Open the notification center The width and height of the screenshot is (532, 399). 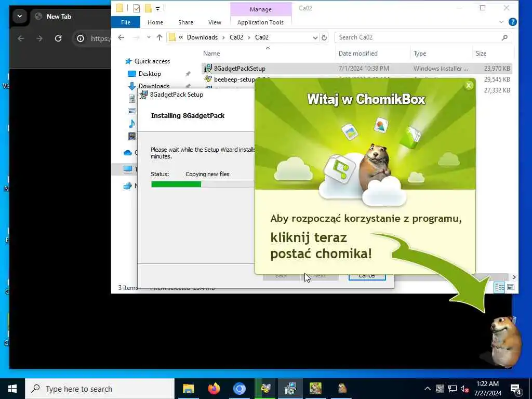click(516, 389)
